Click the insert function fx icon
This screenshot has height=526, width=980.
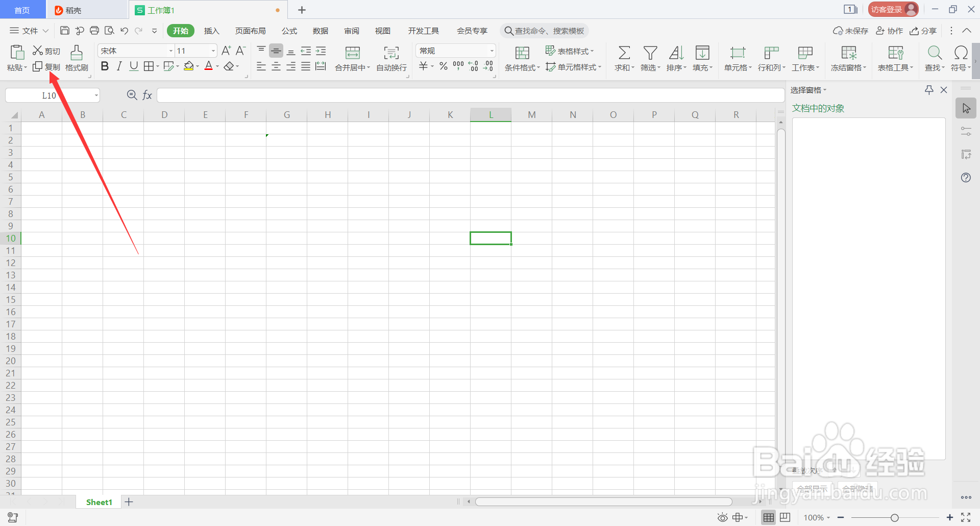pos(147,95)
